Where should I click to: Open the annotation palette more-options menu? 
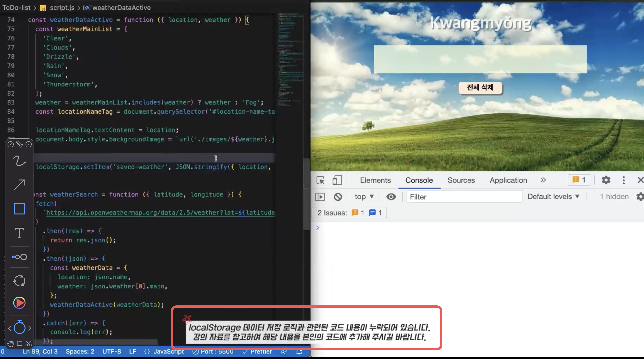point(29,144)
